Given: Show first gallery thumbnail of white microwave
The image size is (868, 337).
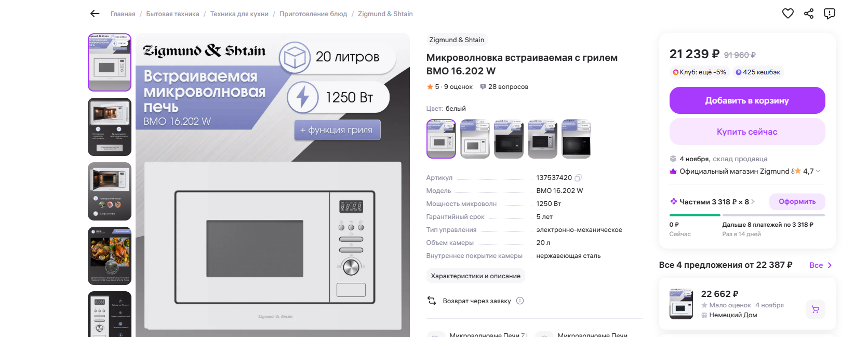Looking at the screenshot, I should (110, 62).
